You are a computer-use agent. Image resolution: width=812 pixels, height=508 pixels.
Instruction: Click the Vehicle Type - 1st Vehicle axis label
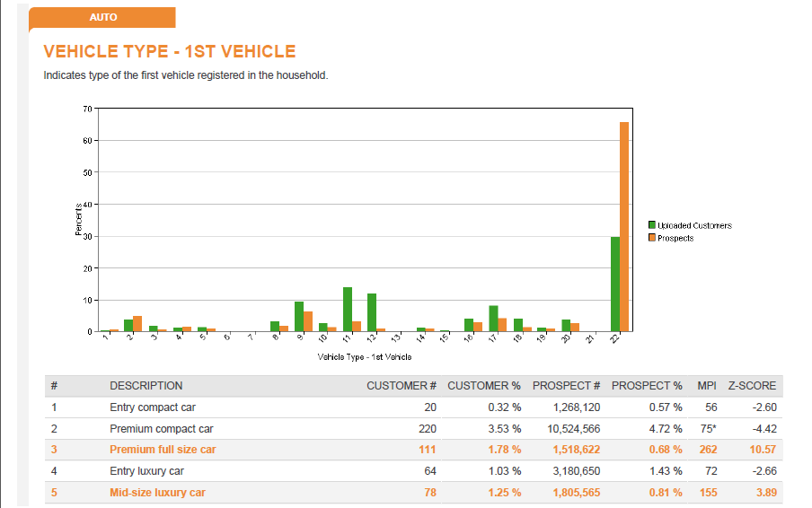(365, 357)
